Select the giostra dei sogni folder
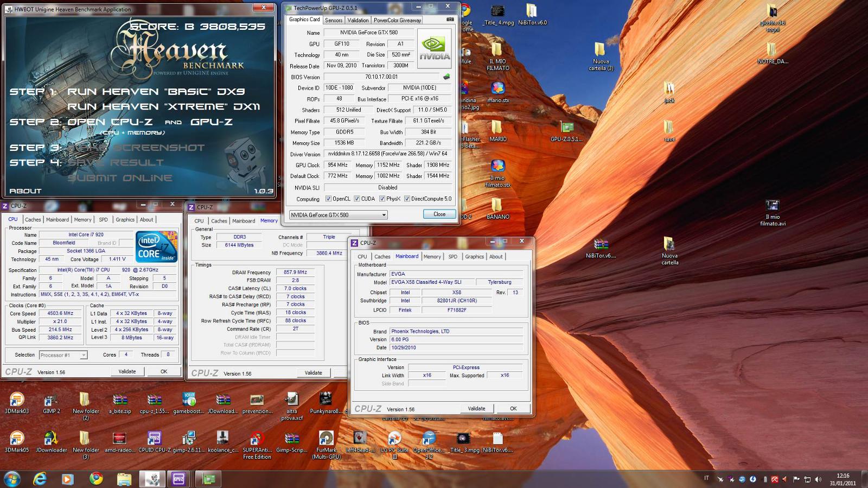 (773, 18)
